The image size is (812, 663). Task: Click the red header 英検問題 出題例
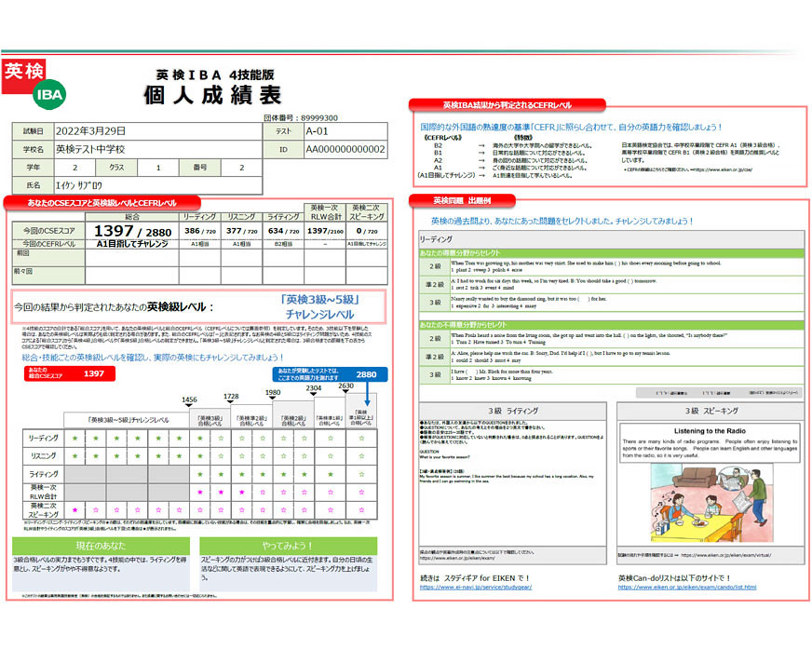pos(462,200)
